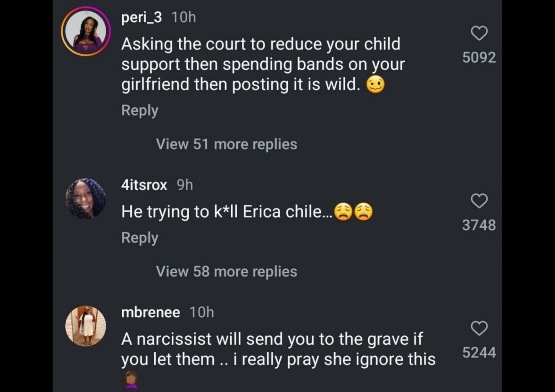The width and height of the screenshot is (555, 392).
Task: Reply to peri_3's child support comment
Action: pos(140,110)
